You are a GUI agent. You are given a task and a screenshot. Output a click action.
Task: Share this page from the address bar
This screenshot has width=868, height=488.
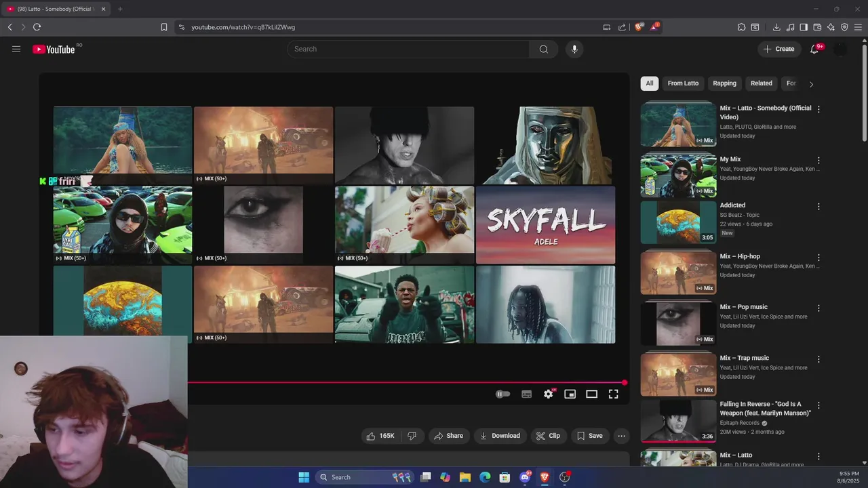[622, 27]
